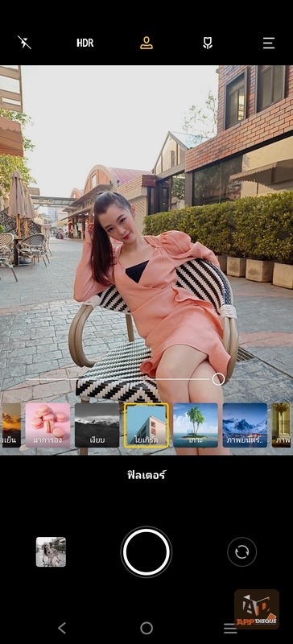Toggle the yellow portrait mode icon
This screenshot has height=644, width=293.
click(x=146, y=43)
